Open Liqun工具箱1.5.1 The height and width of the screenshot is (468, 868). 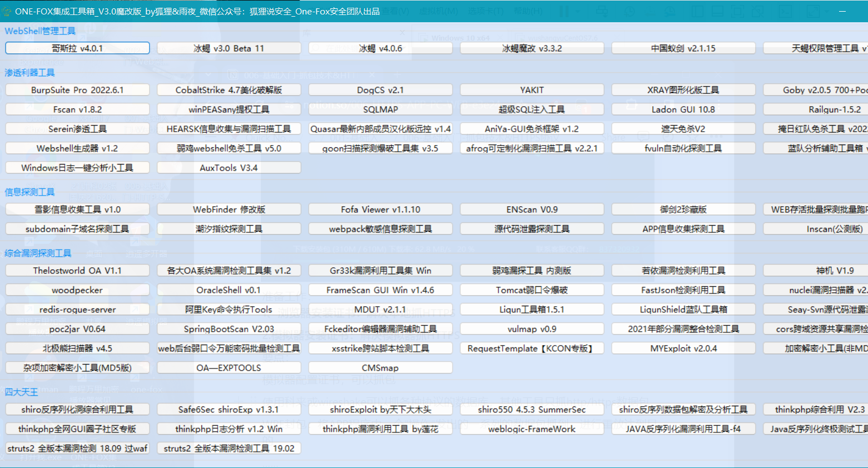(532, 310)
